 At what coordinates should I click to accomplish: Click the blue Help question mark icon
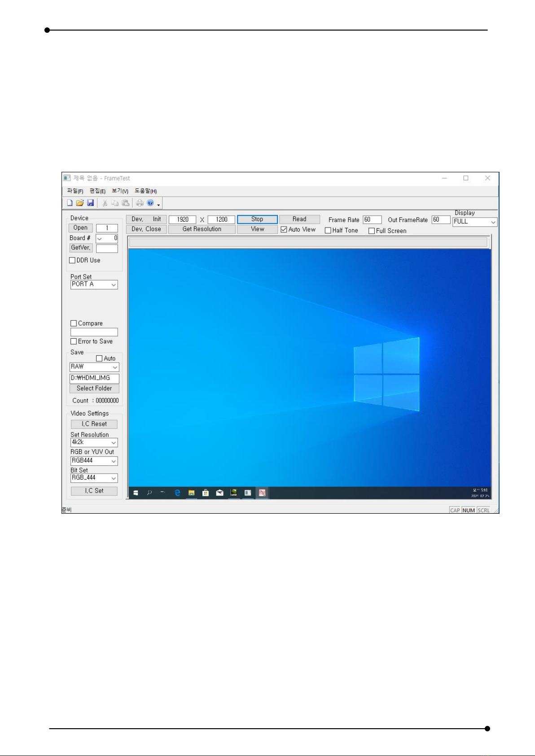150,203
